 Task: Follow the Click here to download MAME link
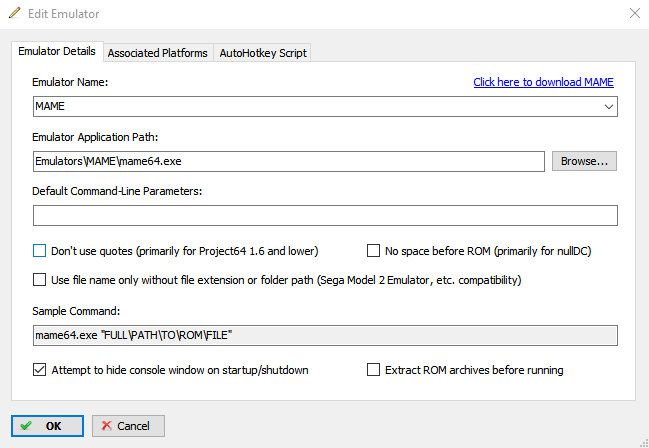coord(543,82)
